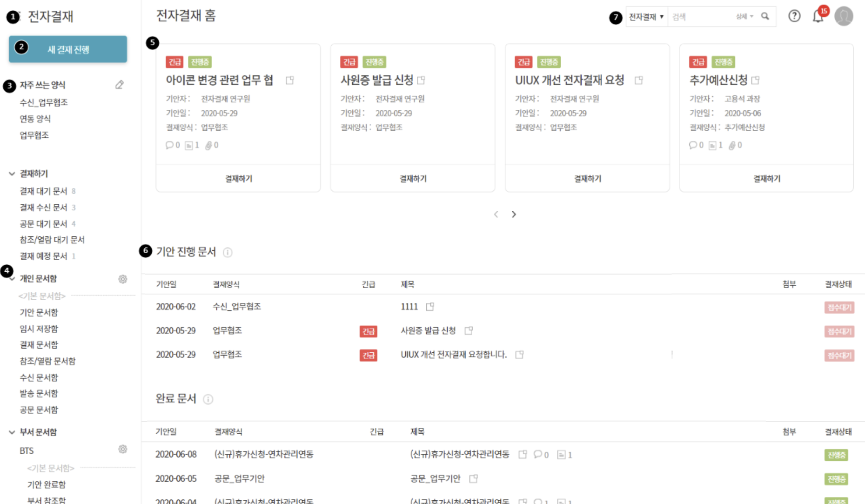This screenshot has height=504, width=865.
Task: Click the info icon beside 완료 문서
Action: [208, 399]
